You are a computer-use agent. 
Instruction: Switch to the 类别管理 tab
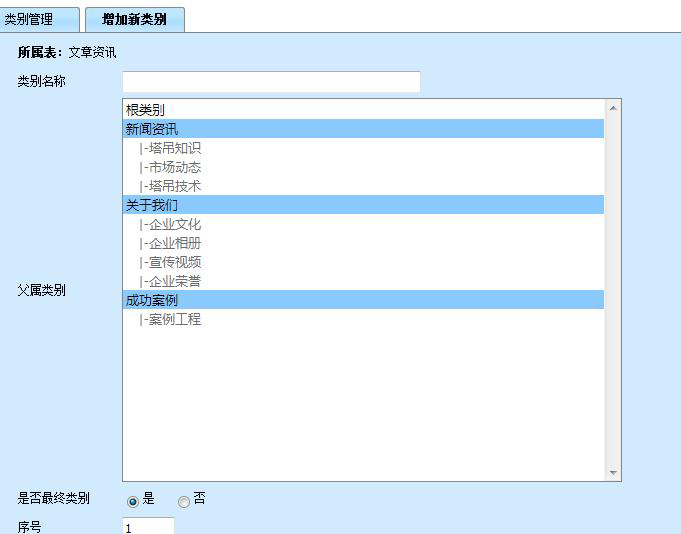pyautogui.click(x=40, y=19)
